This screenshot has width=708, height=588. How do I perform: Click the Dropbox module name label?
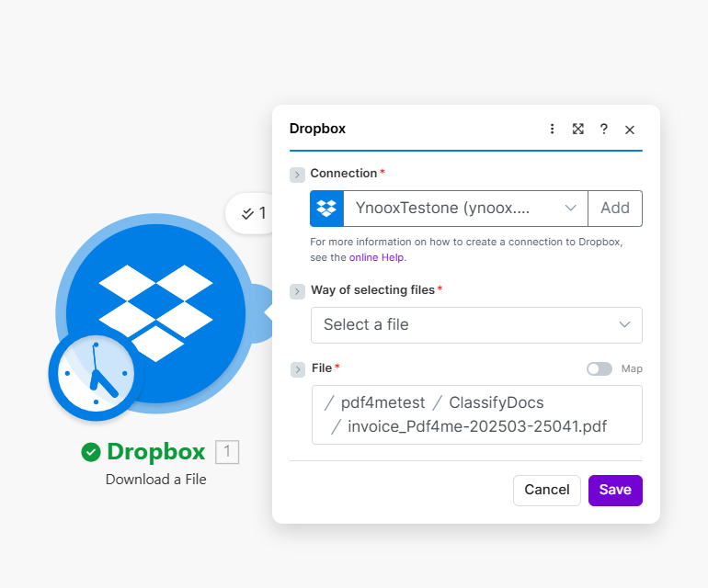pos(155,451)
